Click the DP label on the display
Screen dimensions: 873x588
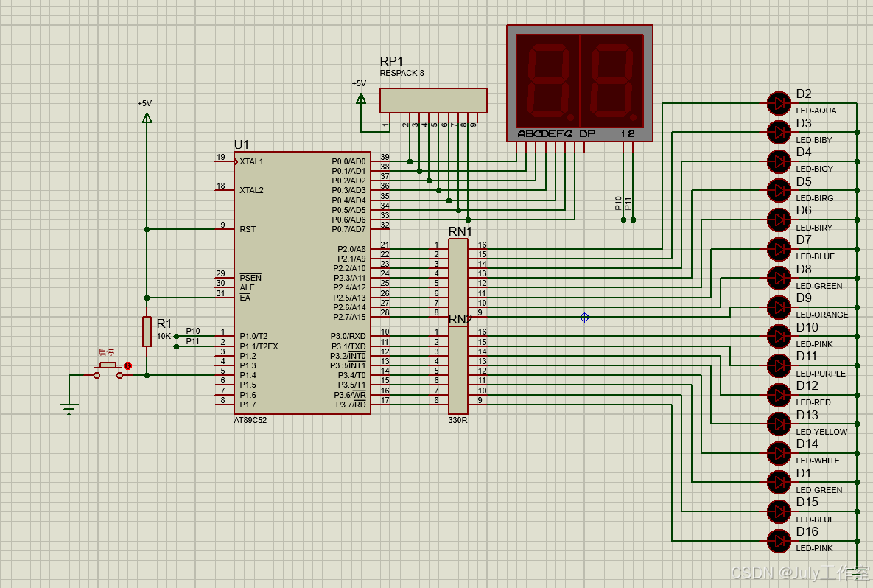tap(587, 133)
